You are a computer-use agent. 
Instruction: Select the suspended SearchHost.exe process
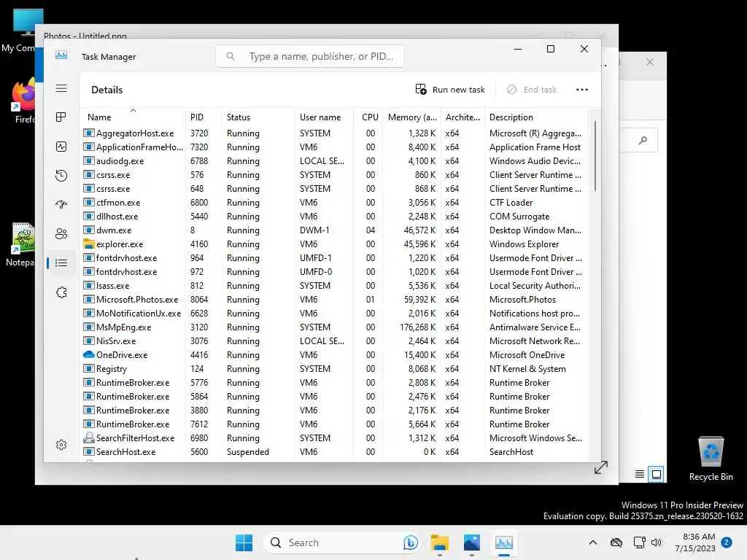click(333, 451)
